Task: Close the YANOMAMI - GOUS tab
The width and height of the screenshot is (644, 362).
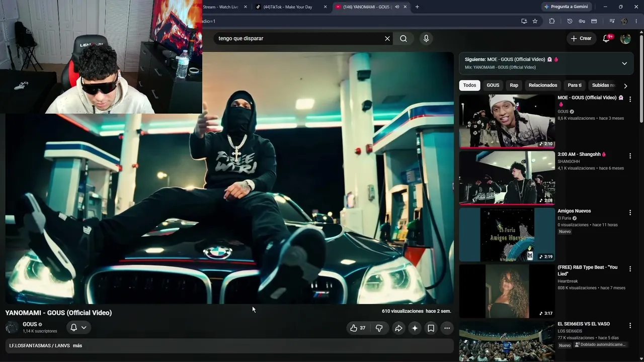Action: click(x=405, y=7)
